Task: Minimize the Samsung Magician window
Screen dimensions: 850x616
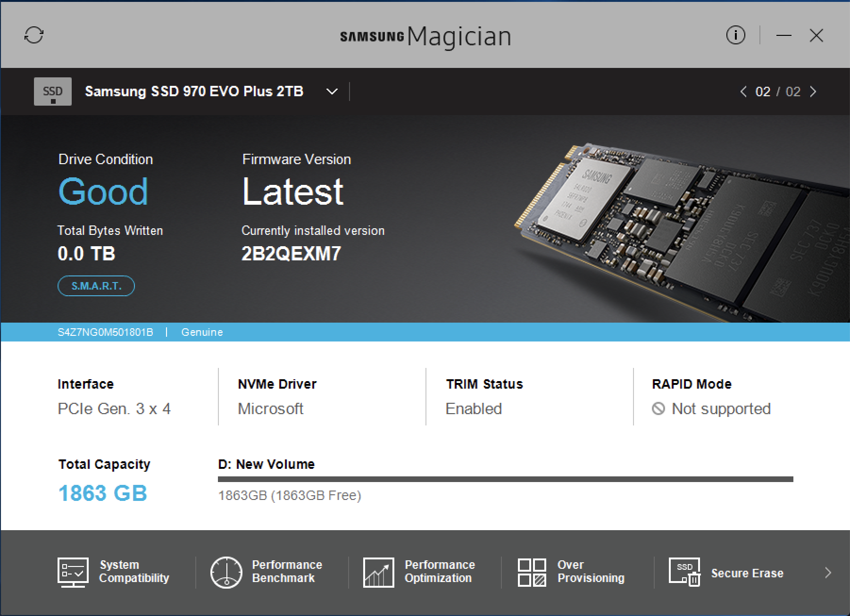Action: coord(784,35)
